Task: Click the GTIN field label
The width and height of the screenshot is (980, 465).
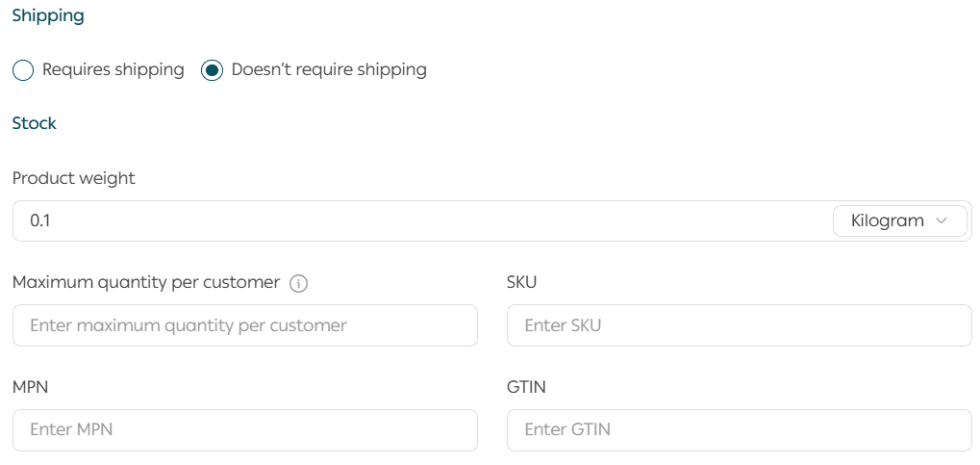Action: (x=526, y=386)
